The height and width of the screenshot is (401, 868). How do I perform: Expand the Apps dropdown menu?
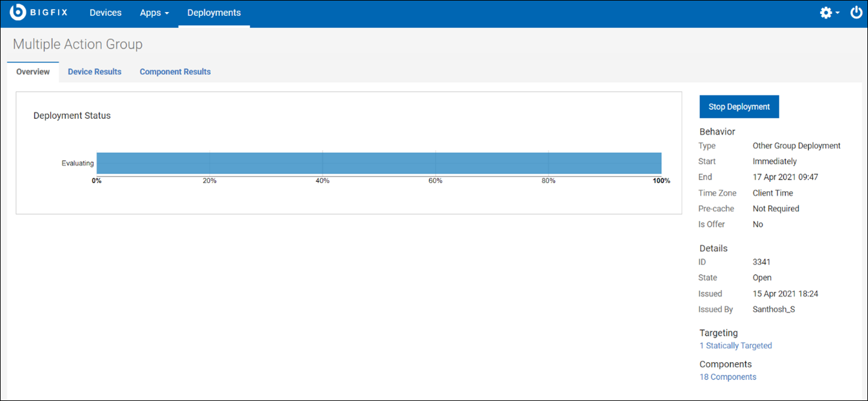[154, 13]
